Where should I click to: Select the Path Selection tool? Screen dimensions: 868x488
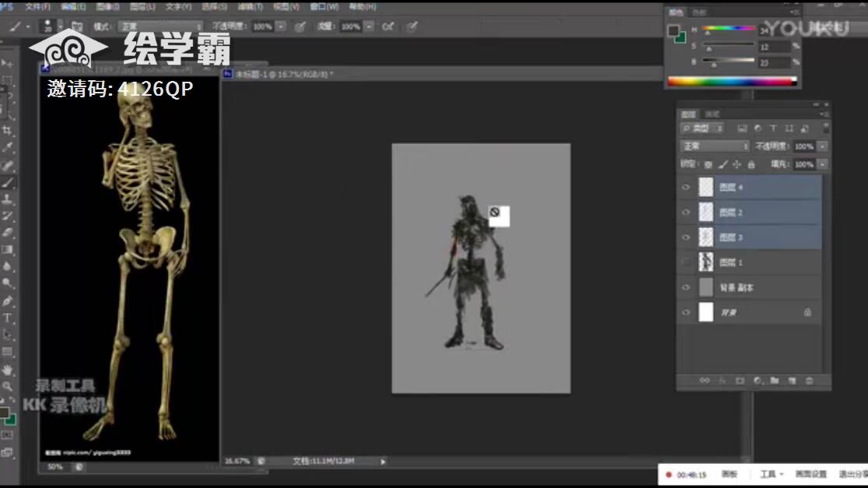coord(7,335)
